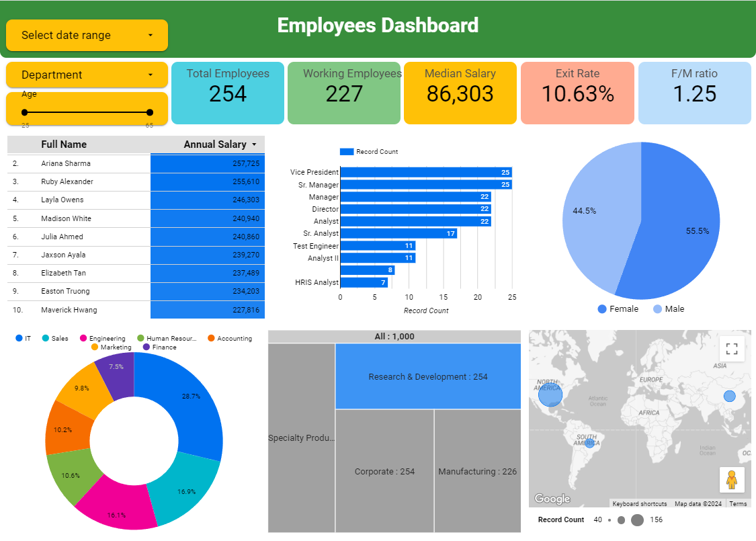This screenshot has height=541, width=756.
Task: Open the Select date range dropdown
Action: [87, 35]
